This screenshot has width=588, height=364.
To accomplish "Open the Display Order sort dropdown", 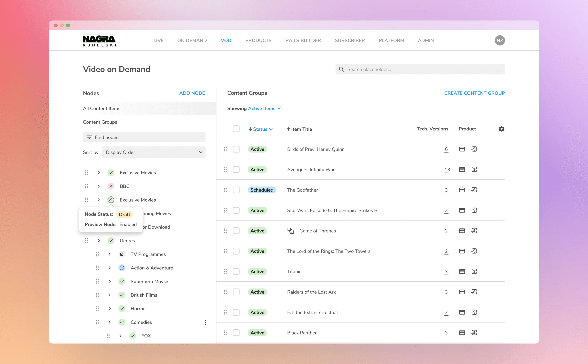I will click(154, 152).
